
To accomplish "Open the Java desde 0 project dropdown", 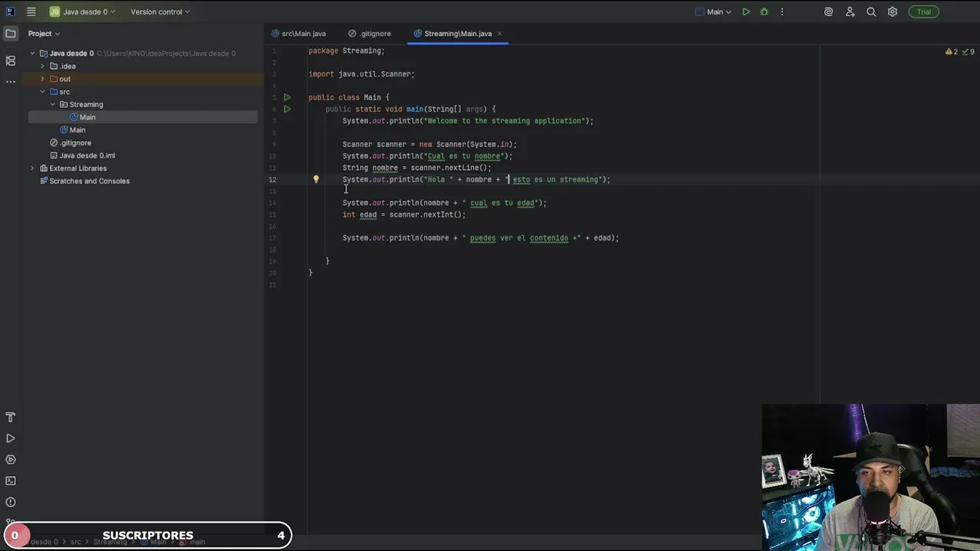I will point(82,11).
